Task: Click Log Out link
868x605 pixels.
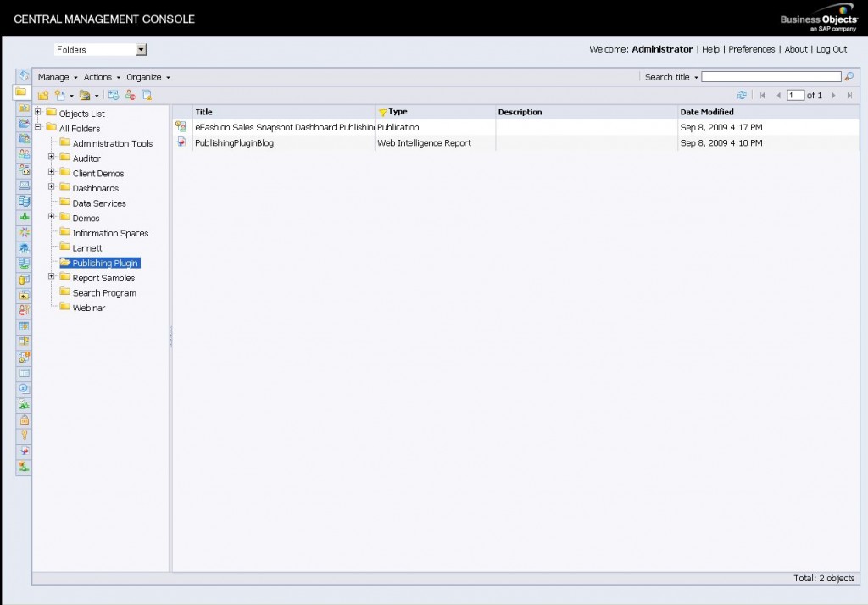Action: coord(832,49)
